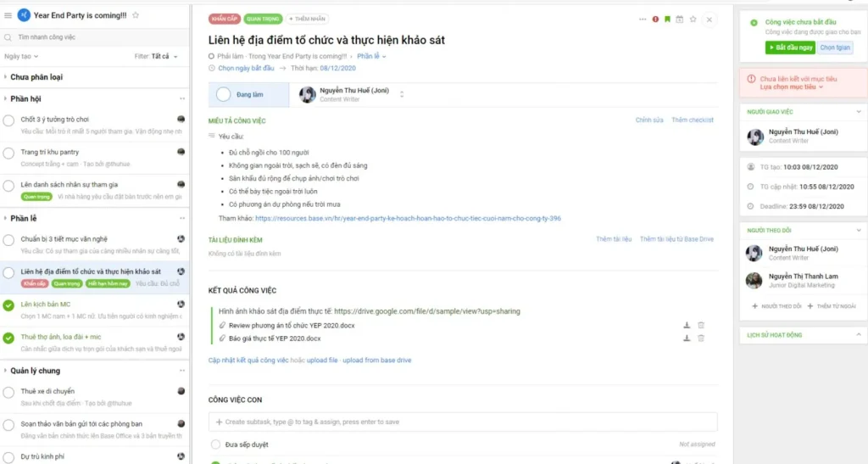Open the calendar icon in task header
Image resolution: width=868 pixels, height=464 pixels.
680,19
